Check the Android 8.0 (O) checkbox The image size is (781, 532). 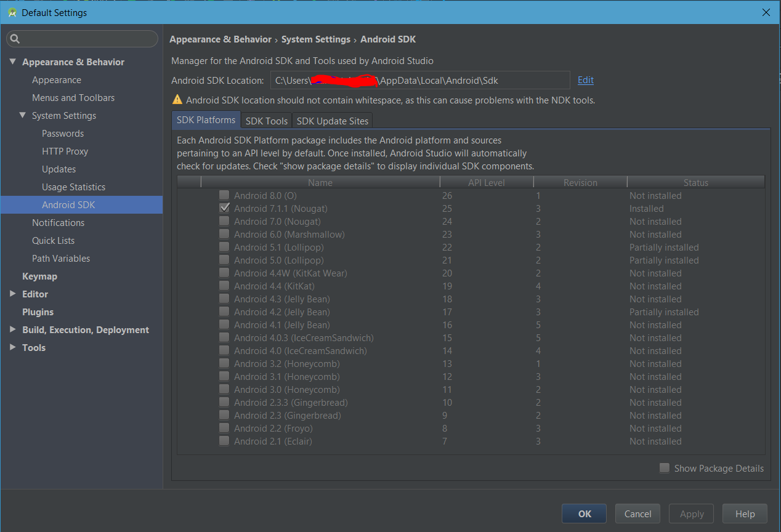point(224,195)
